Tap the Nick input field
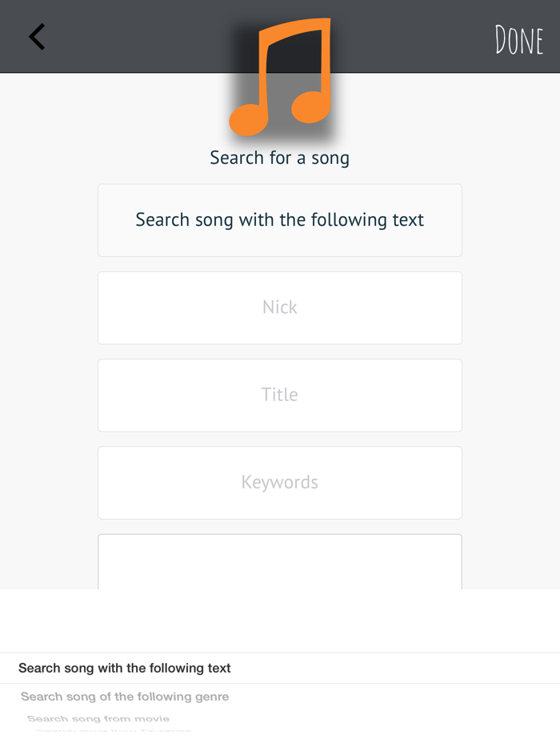 pos(279,307)
